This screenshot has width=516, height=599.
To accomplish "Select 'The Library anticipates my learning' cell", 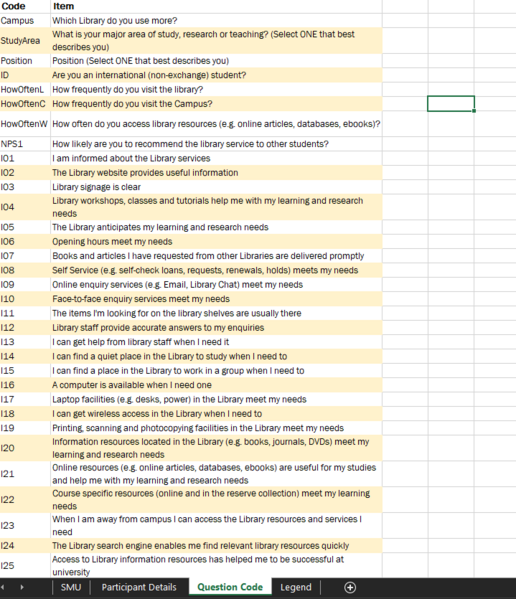I will tap(216, 227).
